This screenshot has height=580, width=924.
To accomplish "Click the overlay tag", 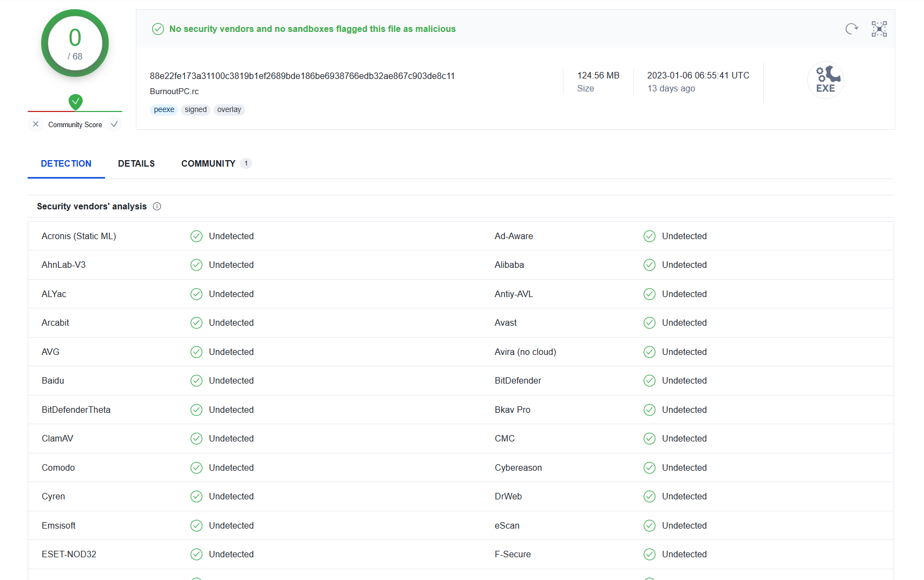I will point(229,110).
